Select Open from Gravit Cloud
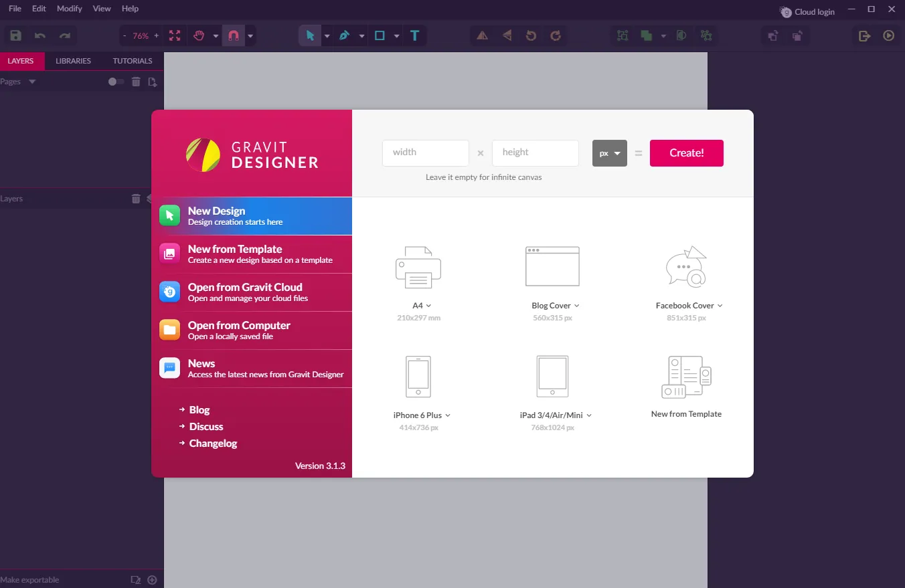 coord(252,292)
